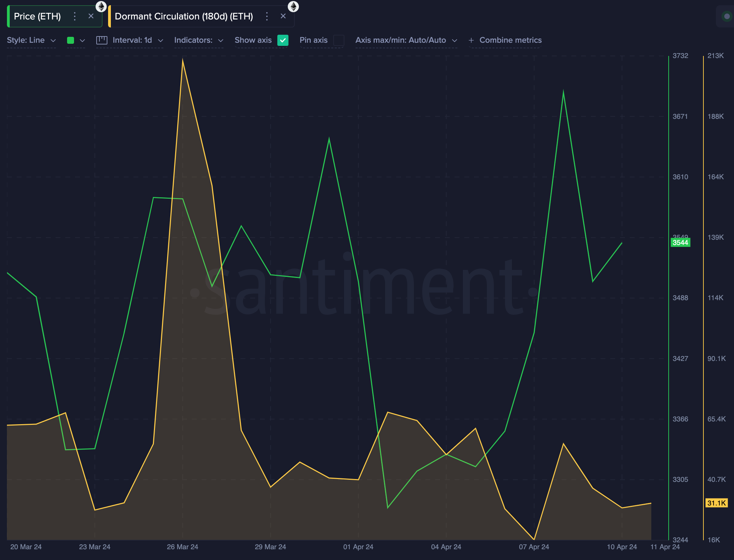Open Dormant Circulation three-dot options menu
The width and height of the screenshot is (734, 560).
(x=267, y=16)
